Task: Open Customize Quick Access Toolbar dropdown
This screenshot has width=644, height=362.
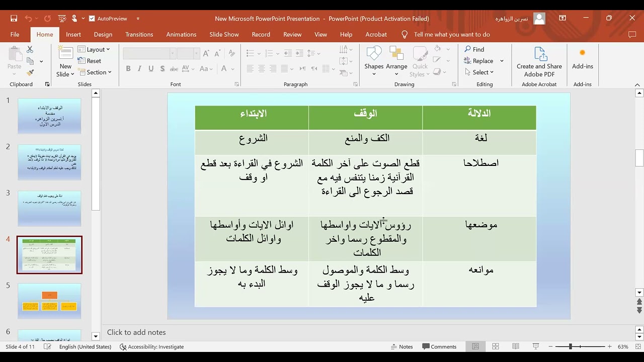Action: point(139,19)
